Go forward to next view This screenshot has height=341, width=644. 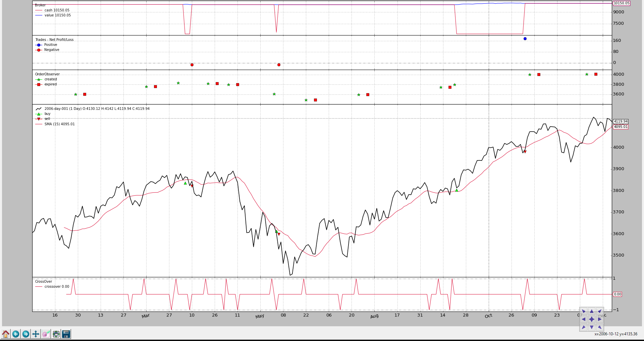coord(26,334)
